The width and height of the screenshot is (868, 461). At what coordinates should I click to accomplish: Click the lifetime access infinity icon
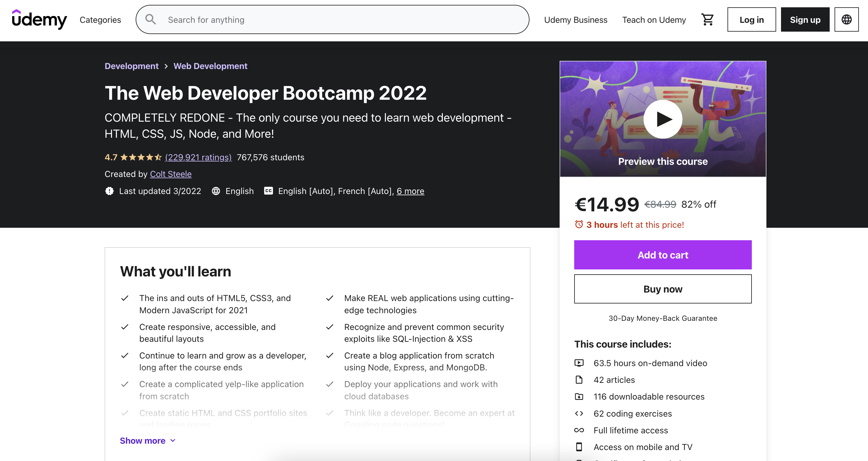(579, 430)
